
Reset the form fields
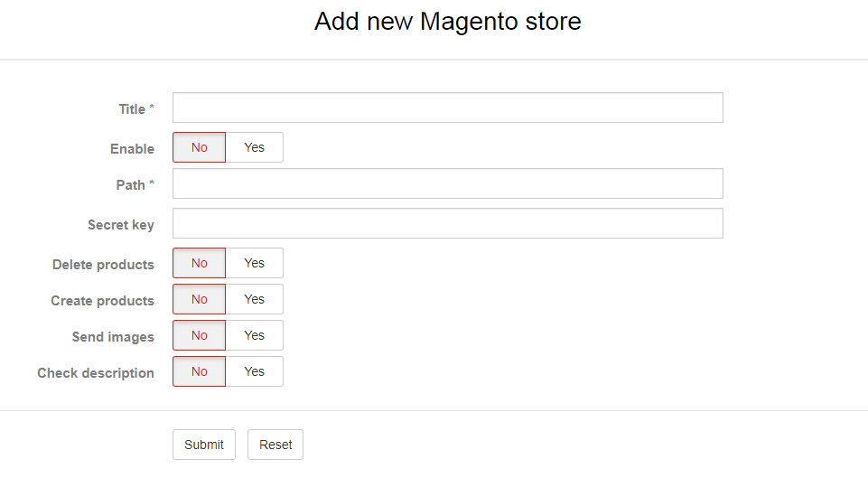(x=275, y=445)
